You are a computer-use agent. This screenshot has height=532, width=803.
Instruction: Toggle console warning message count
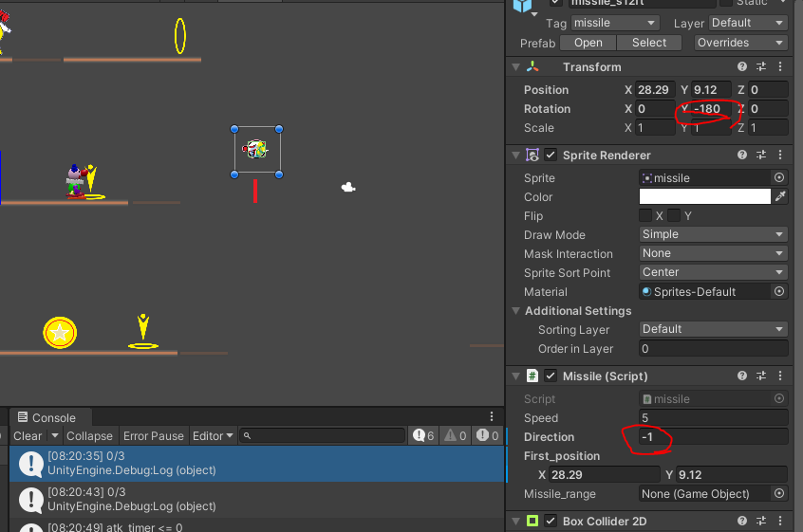[x=456, y=435]
